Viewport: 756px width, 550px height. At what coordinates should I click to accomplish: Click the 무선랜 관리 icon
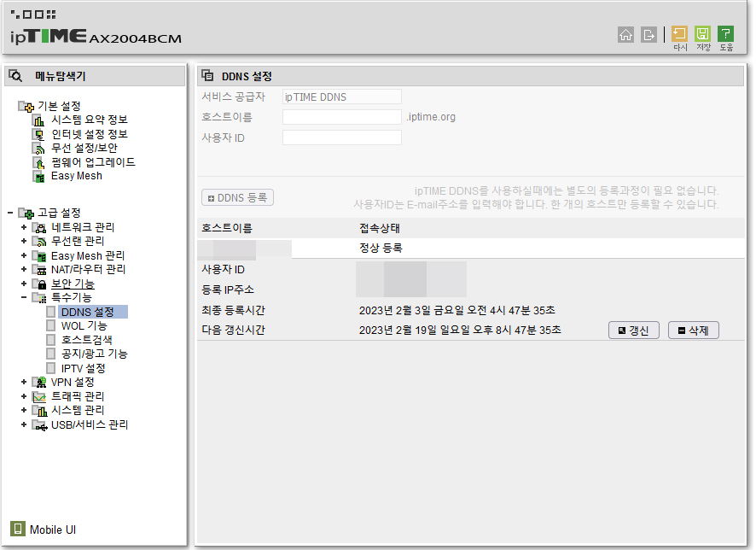(x=39, y=241)
